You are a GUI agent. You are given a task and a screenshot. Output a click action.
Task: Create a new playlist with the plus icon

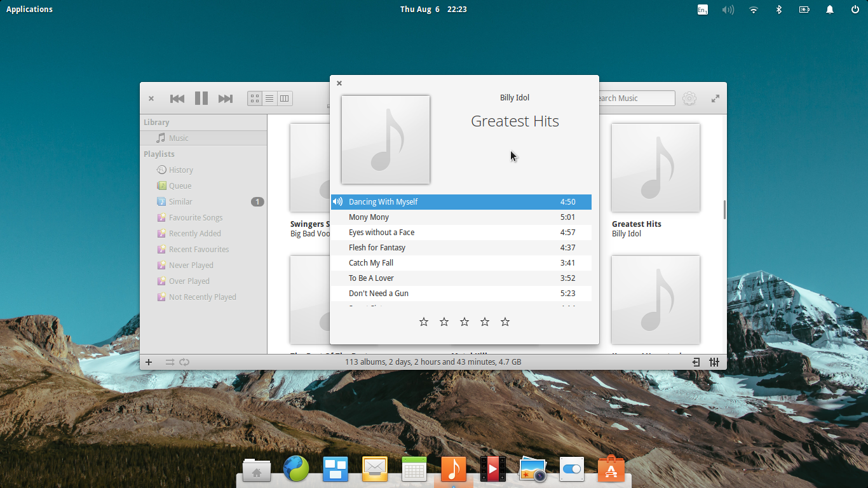[x=149, y=362]
